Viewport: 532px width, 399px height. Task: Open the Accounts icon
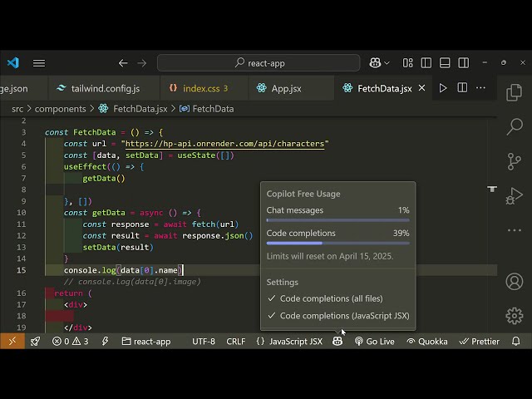coord(515,281)
